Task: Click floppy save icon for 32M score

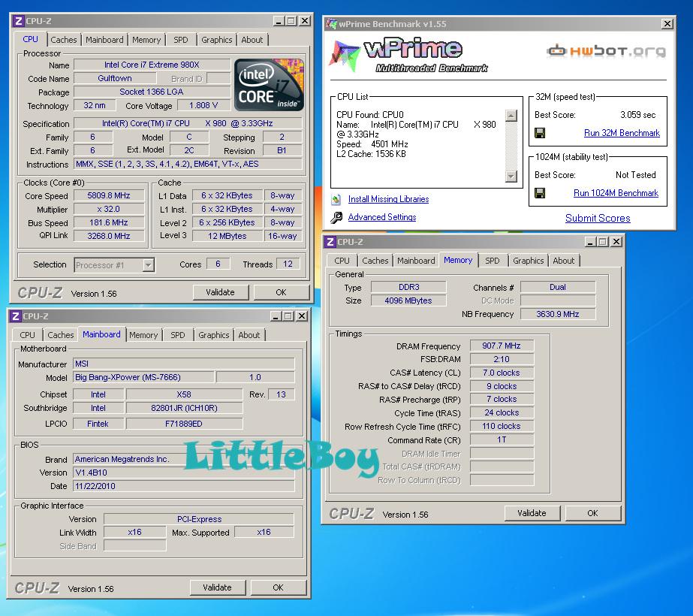Action: [540, 133]
